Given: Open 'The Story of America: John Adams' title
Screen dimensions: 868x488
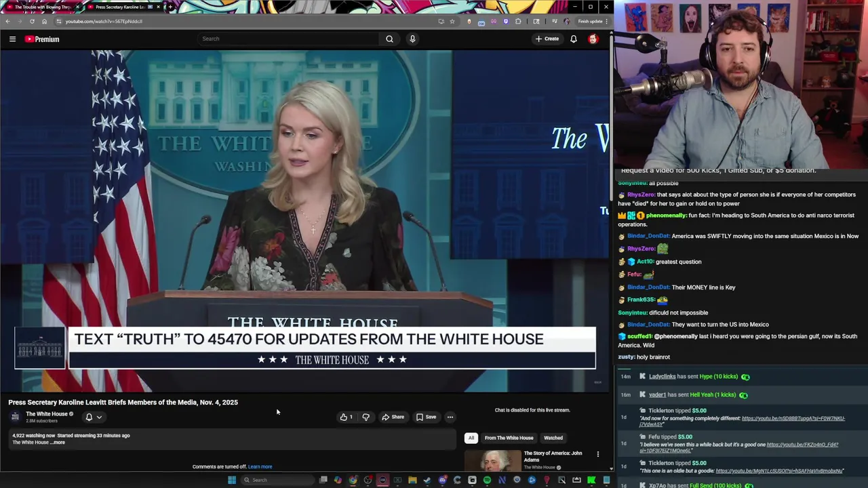Looking at the screenshot, I should click(553, 456).
